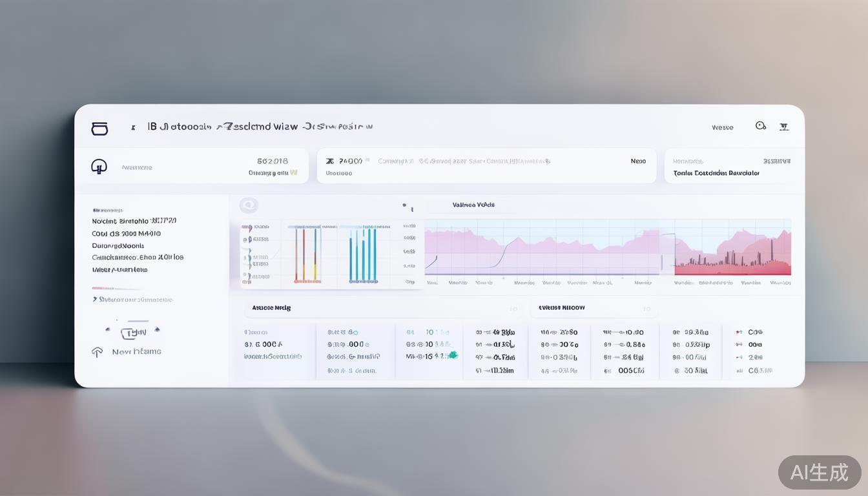The width and height of the screenshot is (868, 496).
Task: Open the "Wesse" dropdown in the header
Action: [x=722, y=127]
